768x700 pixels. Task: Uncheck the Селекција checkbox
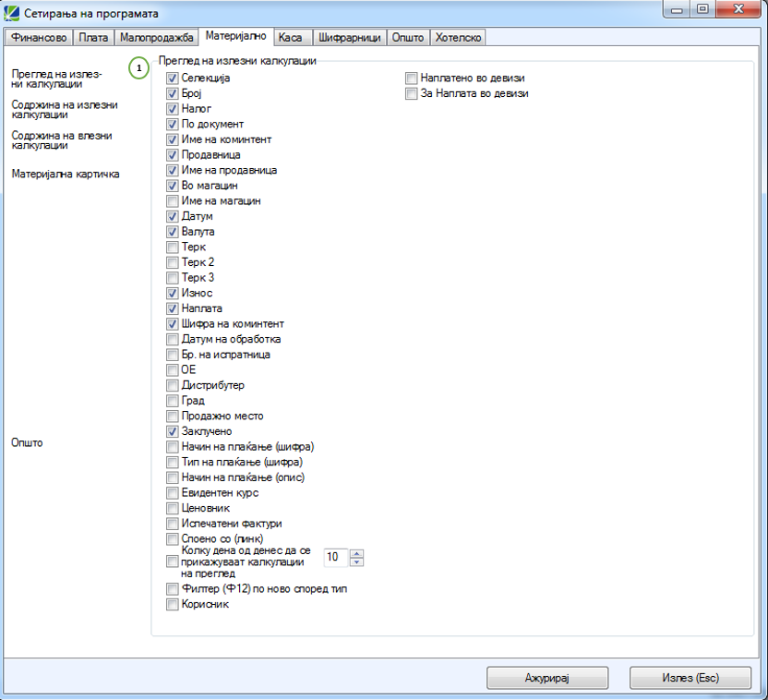173,78
